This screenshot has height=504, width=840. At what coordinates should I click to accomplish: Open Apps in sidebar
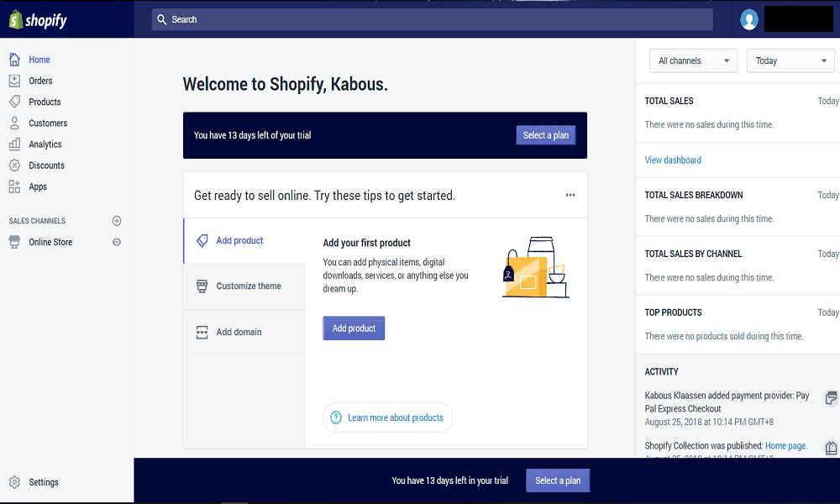pyautogui.click(x=38, y=186)
